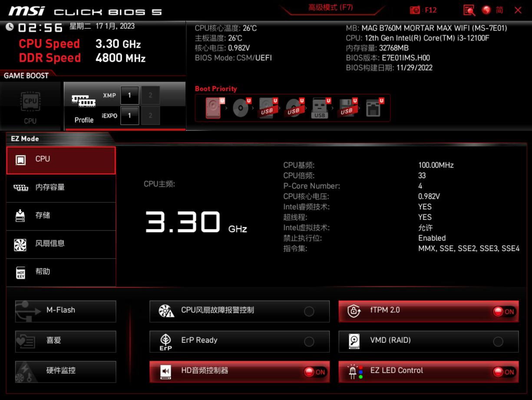Click the fTPM 2.0 shield icon
This screenshot has height=400, width=532.
[x=353, y=311]
